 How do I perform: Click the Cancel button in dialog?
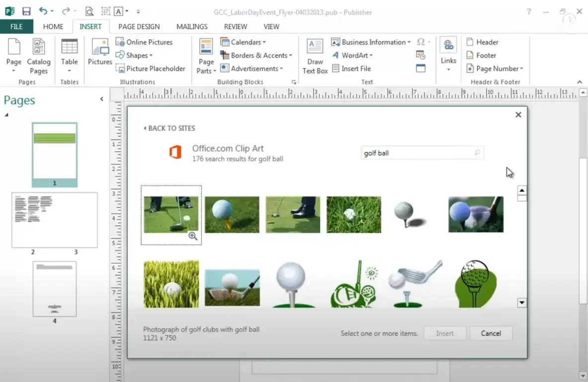tap(491, 333)
